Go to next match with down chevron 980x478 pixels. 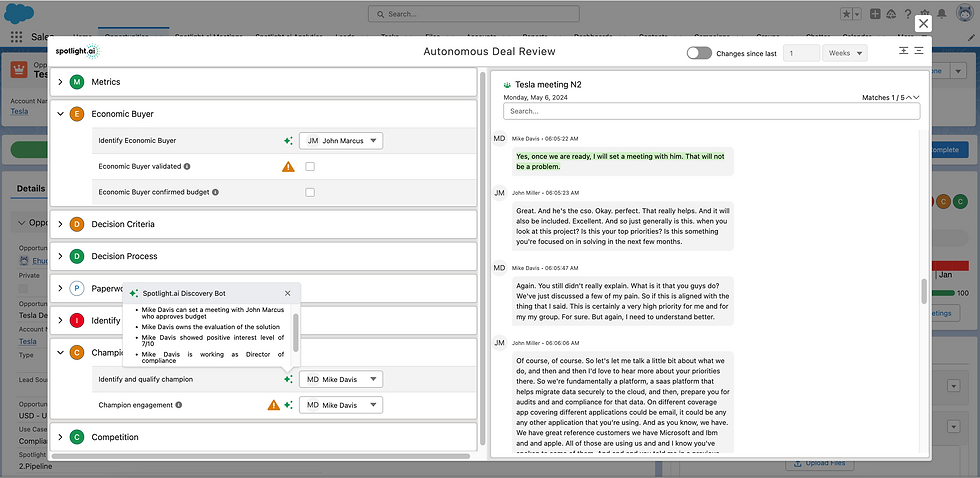click(x=916, y=97)
